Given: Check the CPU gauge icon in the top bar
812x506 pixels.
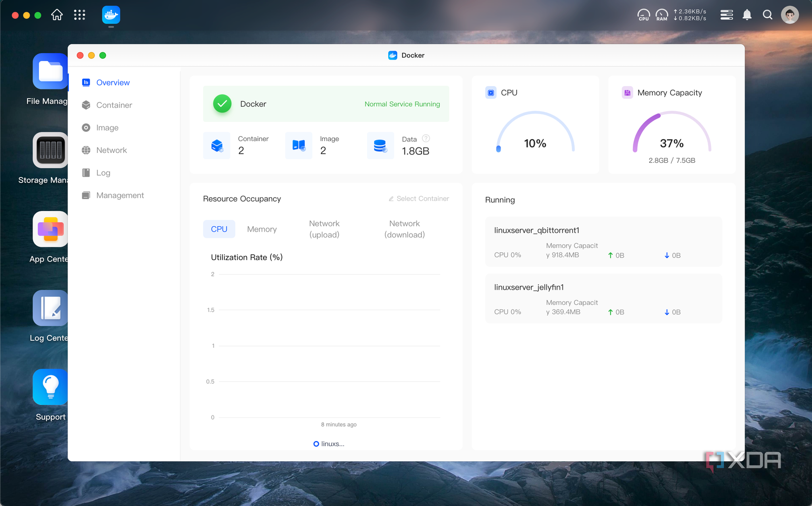Looking at the screenshot, I should click(644, 15).
